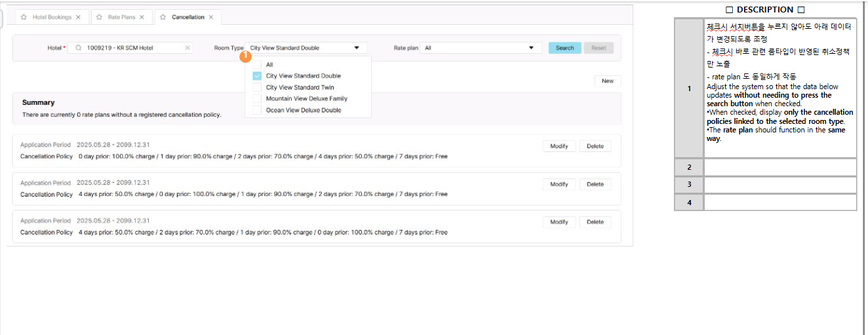Click the star icon on Hotel Bookings tab

click(24, 17)
